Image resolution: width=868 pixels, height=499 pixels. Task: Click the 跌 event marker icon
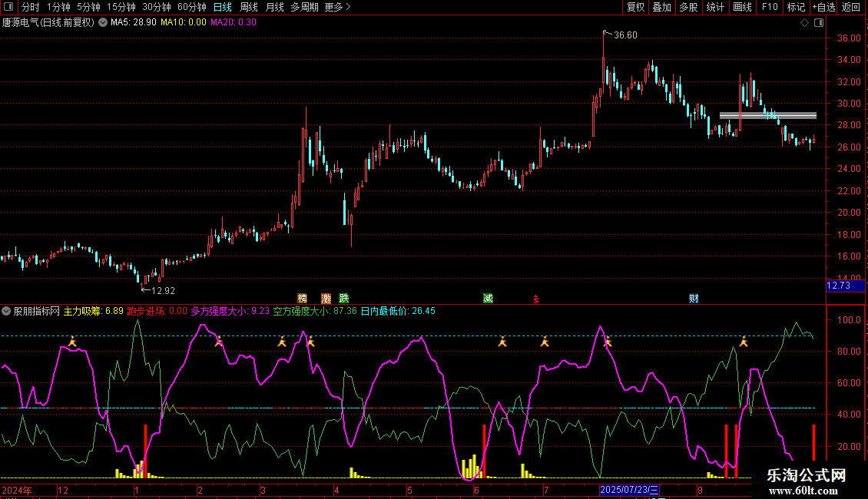pyautogui.click(x=343, y=298)
